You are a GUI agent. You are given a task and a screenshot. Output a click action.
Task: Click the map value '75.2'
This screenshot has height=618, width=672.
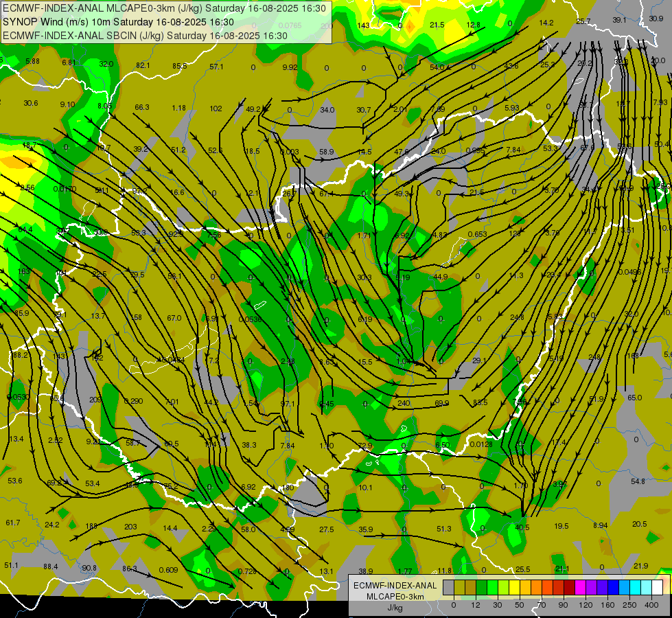(x=170, y=486)
